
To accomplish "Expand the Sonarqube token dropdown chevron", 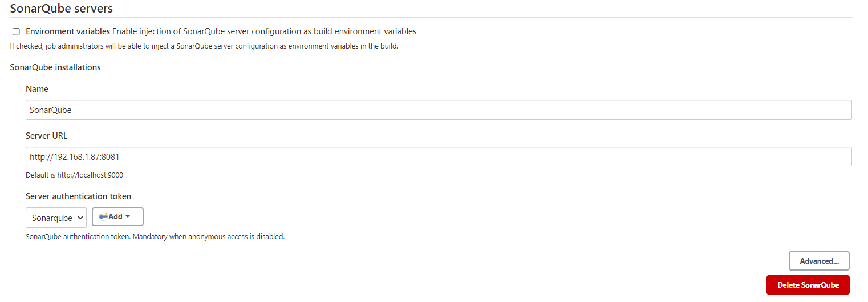I will pyautogui.click(x=80, y=218).
